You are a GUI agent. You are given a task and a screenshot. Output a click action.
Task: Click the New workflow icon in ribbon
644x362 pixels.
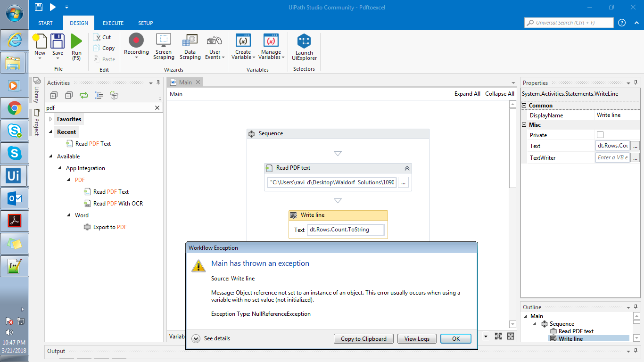coord(40,41)
